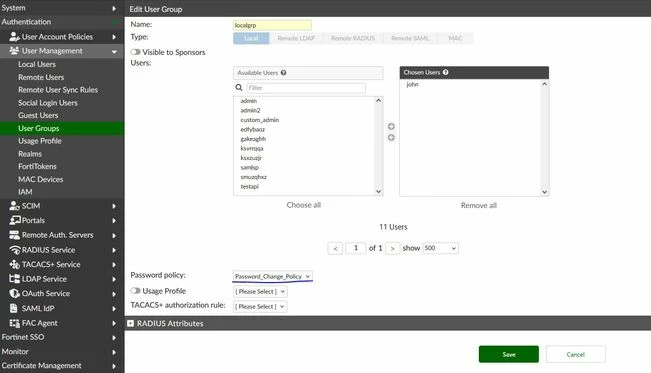Viewport: 651px width, 373px height.
Task: Click the Portals sidebar icon
Action: coord(15,220)
